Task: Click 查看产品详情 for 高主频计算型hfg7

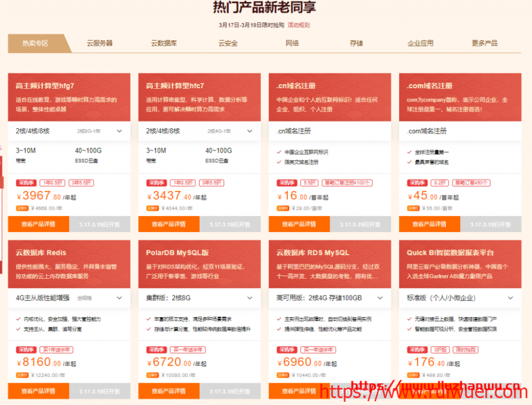Action: click(38, 225)
